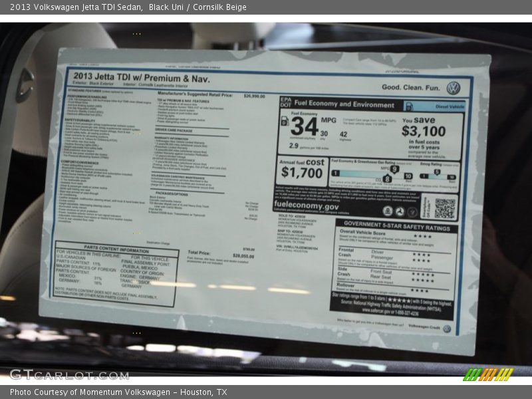Click the Photo Courtesy of Momentum Volkswagen caption
Image resolution: width=532 pixels, height=399 pixels.
pyautogui.click(x=118, y=392)
